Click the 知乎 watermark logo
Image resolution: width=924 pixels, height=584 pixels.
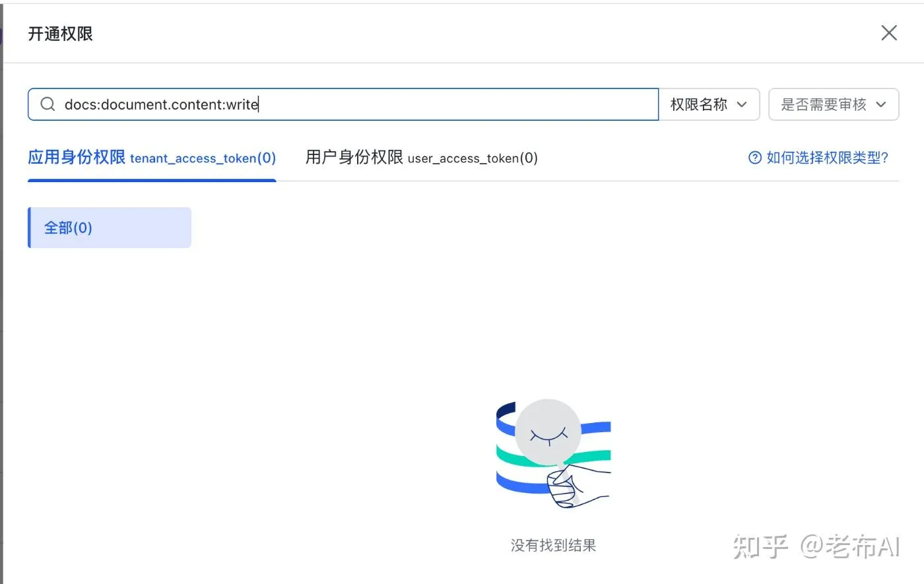tap(761, 546)
